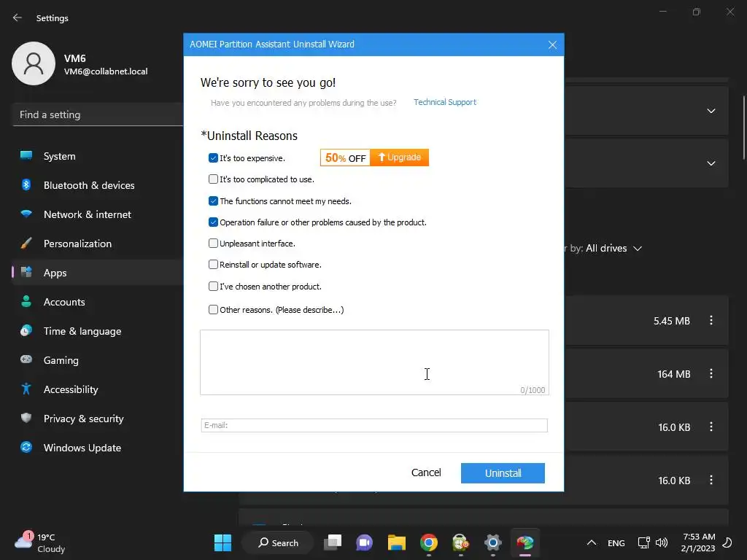Image resolution: width=747 pixels, height=560 pixels.
Task: Switch to Settings gear icon in taskbar
Action: pos(493,542)
